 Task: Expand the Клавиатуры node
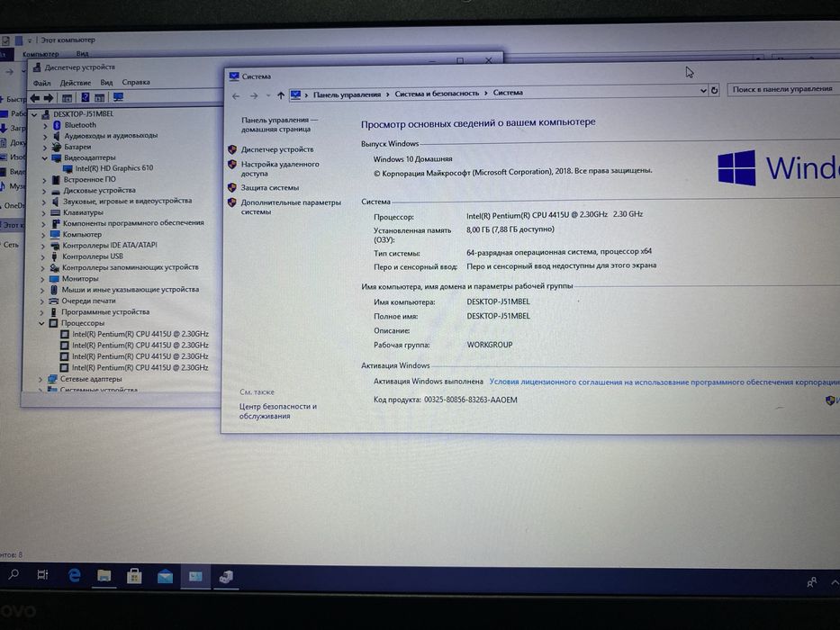pos(44,212)
